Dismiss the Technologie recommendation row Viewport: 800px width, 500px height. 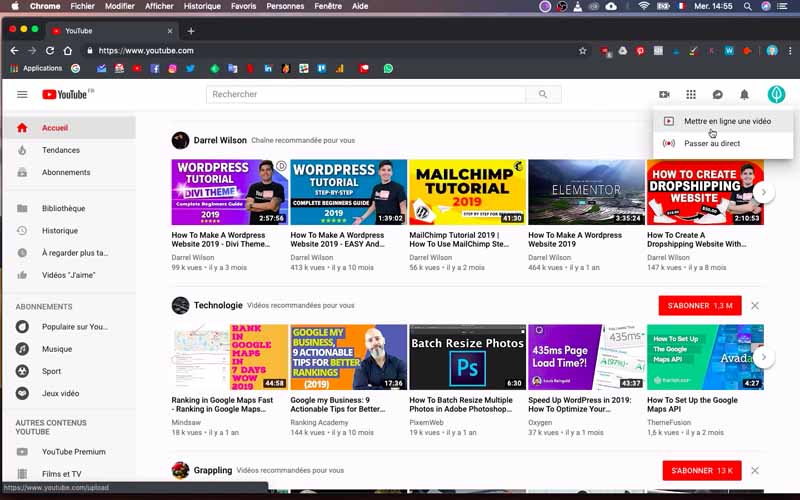pos(755,306)
